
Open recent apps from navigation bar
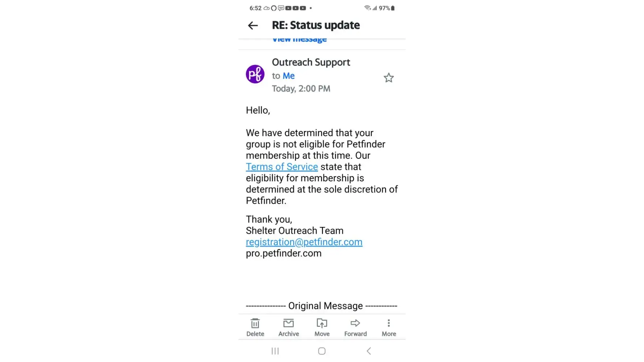(275, 351)
